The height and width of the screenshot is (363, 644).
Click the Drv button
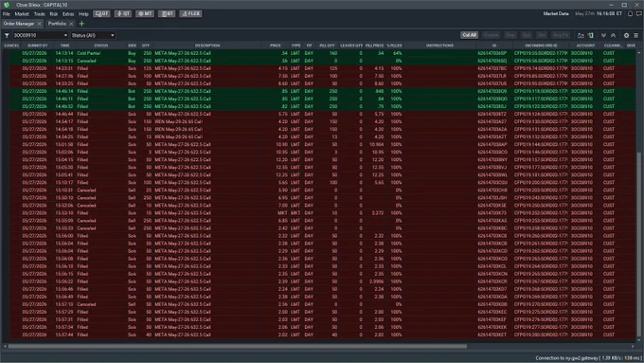[542, 35]
